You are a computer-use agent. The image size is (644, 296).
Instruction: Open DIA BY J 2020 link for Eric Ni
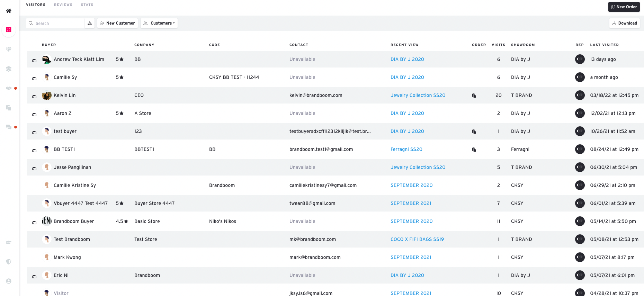coord(407,275)
